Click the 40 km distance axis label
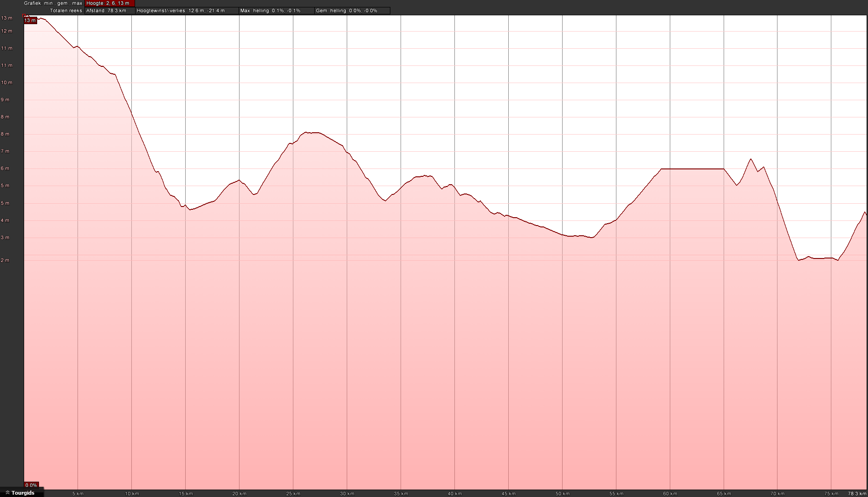Screen dimensions: 868x497 pos(455,494)
